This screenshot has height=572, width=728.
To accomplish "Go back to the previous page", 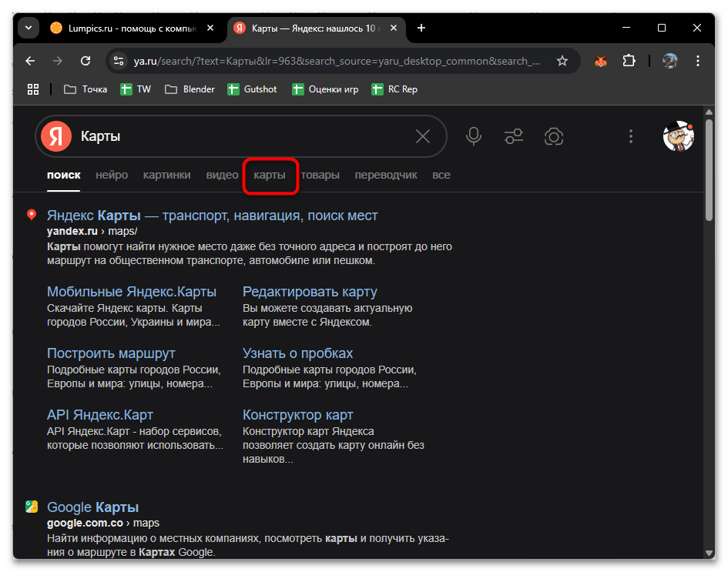I will [30, 61].
